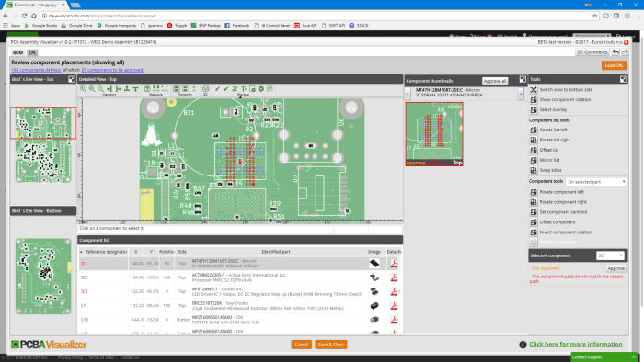Open the Selected component IC1 dropdown

tap(610, 255)
